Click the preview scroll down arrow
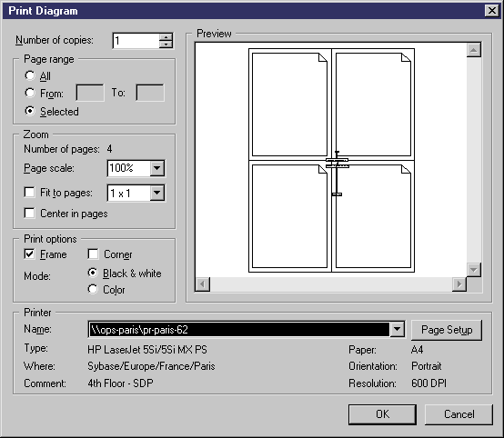 pos(474,270)
